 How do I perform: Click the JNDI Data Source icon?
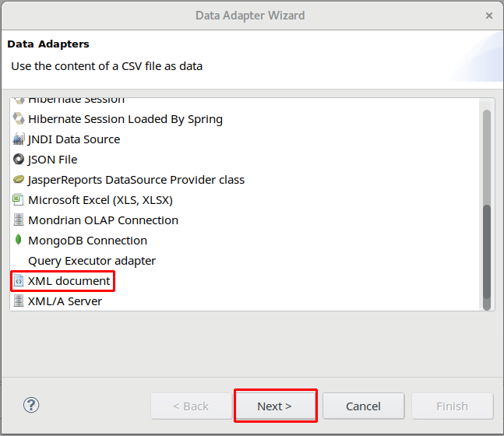point(19,139)
